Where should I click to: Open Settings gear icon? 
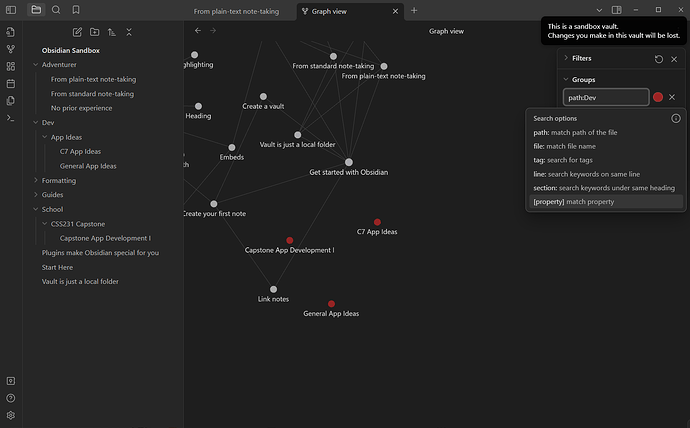tap(11, 415)
